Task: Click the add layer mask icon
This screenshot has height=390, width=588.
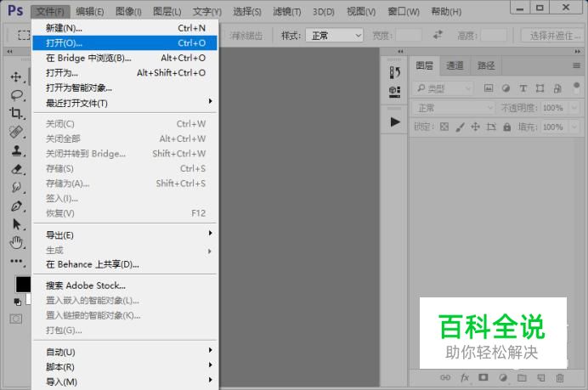Action: (483, 377)
